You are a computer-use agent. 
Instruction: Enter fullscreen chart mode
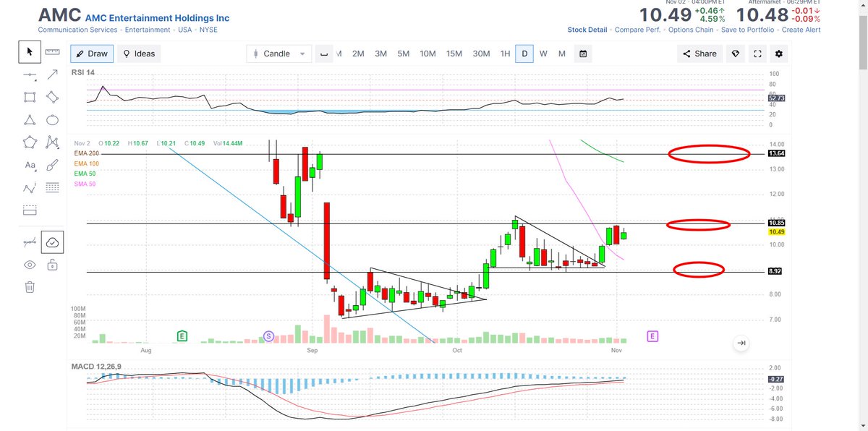757,54
